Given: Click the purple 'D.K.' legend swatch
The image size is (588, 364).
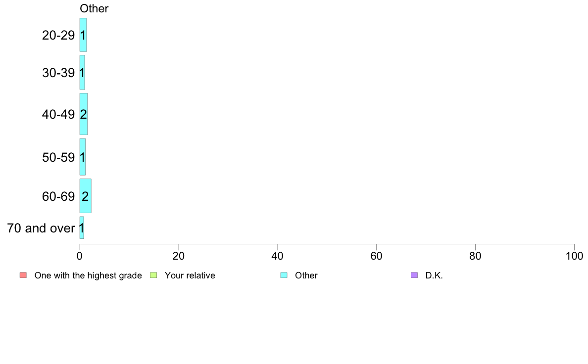Looking at the screenshot, I should pyautogui.click(x=414, y=275).
